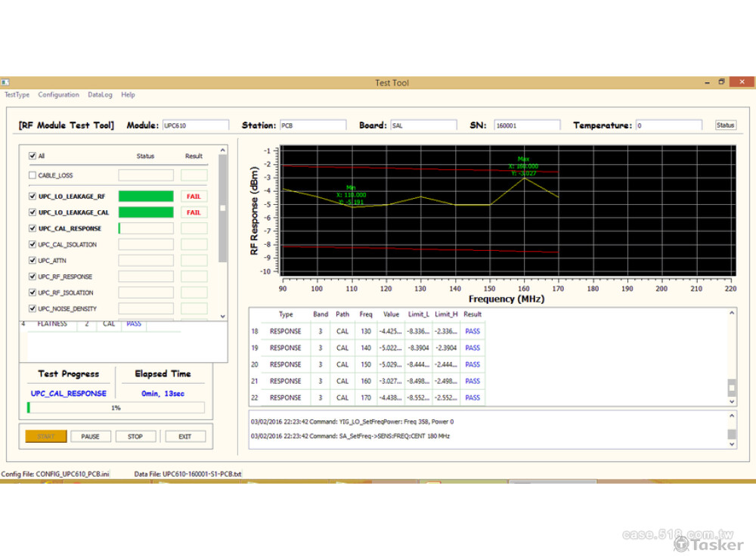Open the DataLog menu
756x560 pixels.
(100, 94)
